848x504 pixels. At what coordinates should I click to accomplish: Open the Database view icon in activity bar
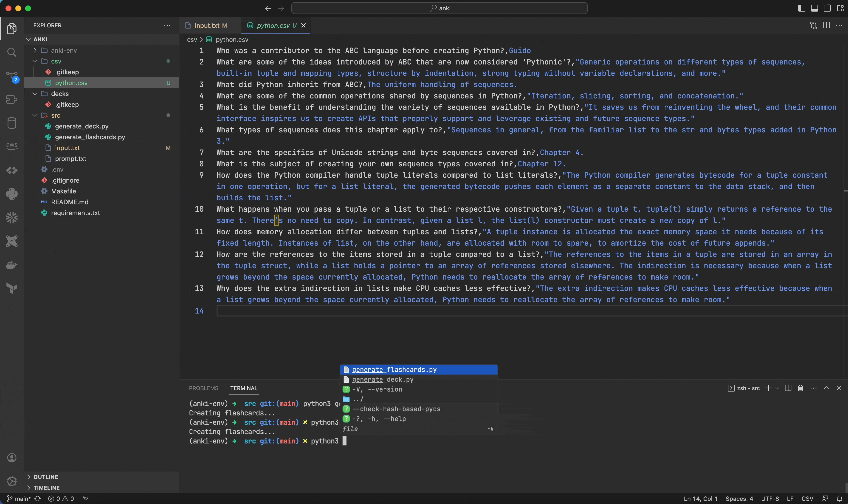12,123
